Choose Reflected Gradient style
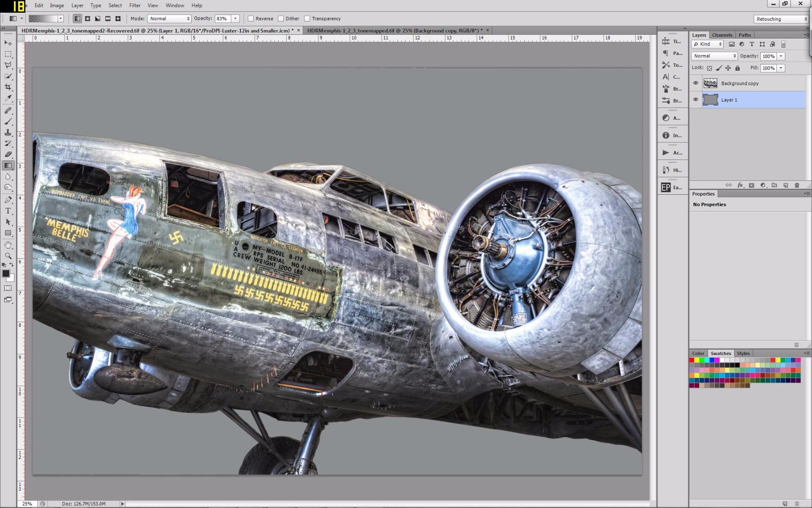Viewport: 812px width, 508px height. 108,19
